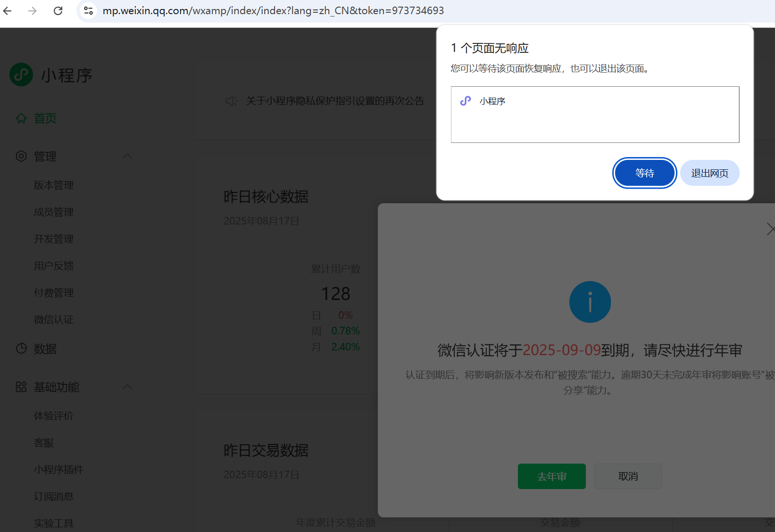Click the weekly growth 0.78% value
775x532 pixels.
(345, 331)
